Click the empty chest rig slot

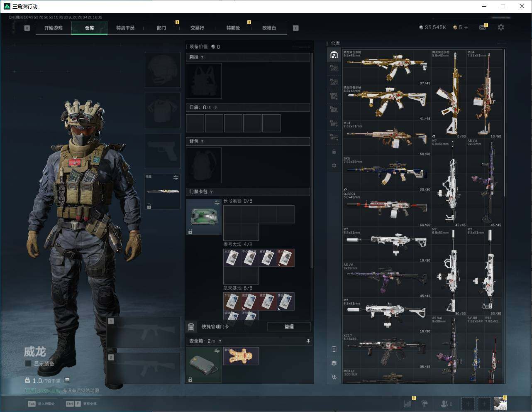(x=204, y=81)
